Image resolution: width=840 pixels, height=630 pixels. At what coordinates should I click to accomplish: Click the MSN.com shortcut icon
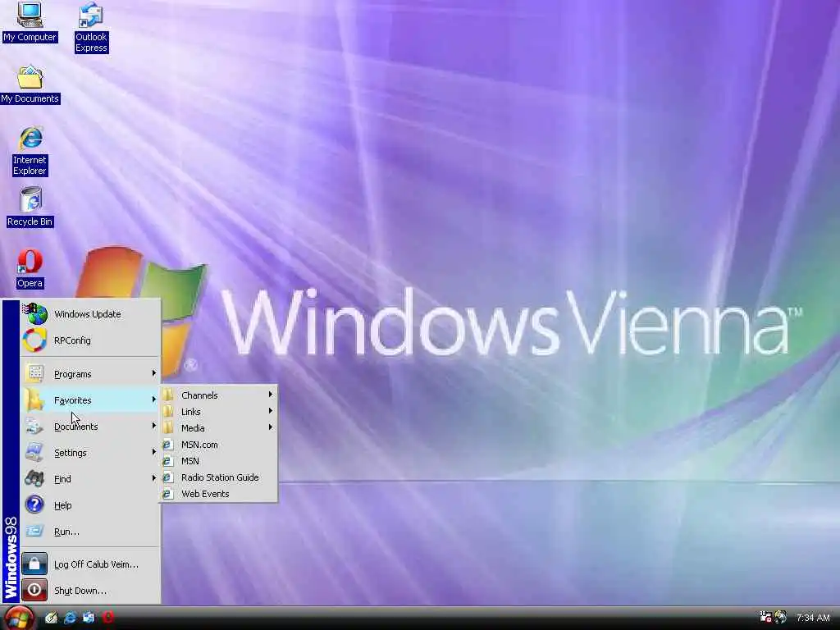168,444
